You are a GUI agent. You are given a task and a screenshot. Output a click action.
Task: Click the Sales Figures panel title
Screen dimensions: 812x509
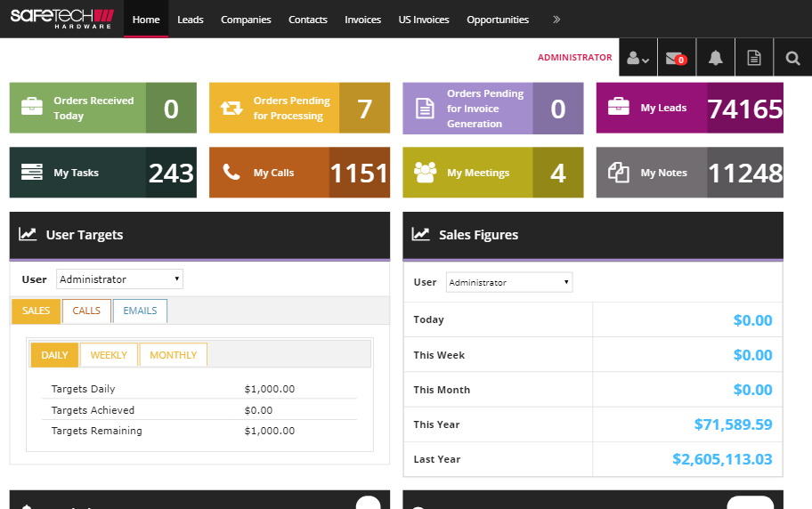point(478,235)
